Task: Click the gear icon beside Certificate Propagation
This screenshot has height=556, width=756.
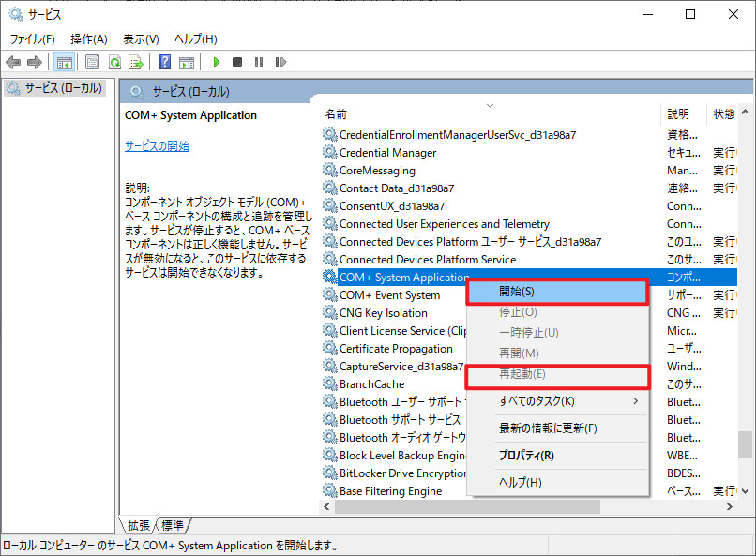Action: point(330,349)
